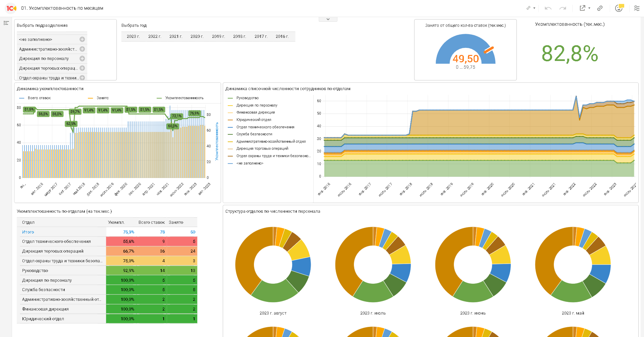Toggle plus beside 'Дирекция торговых операц...'
This screenshot has height=337, width=644.
(x=82, y=68)
